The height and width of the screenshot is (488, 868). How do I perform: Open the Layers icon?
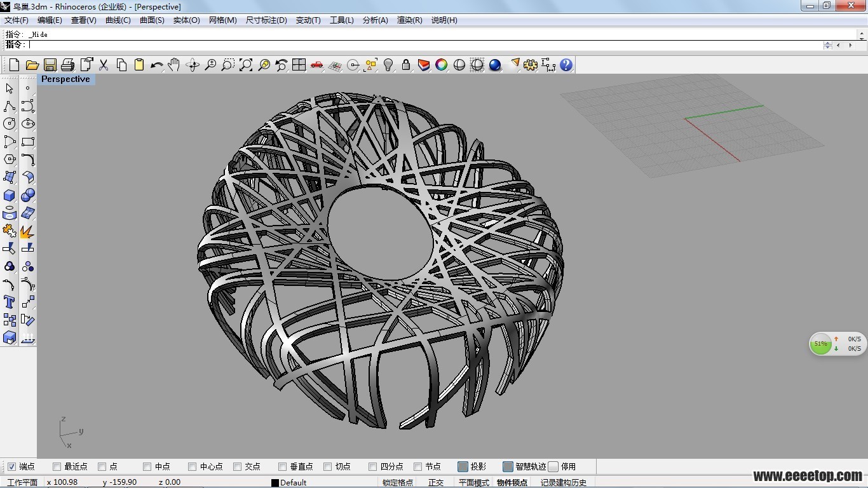[x=424, y=65]
